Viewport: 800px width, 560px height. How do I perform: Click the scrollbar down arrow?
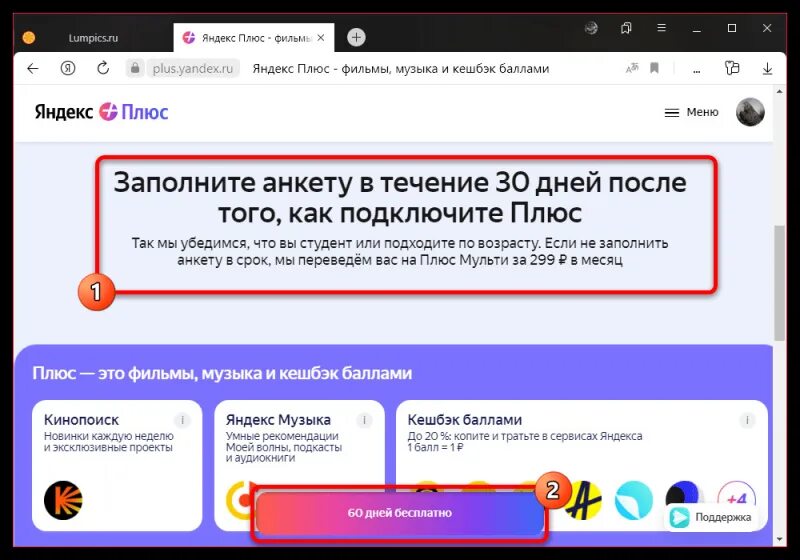[x=779, y=540]
